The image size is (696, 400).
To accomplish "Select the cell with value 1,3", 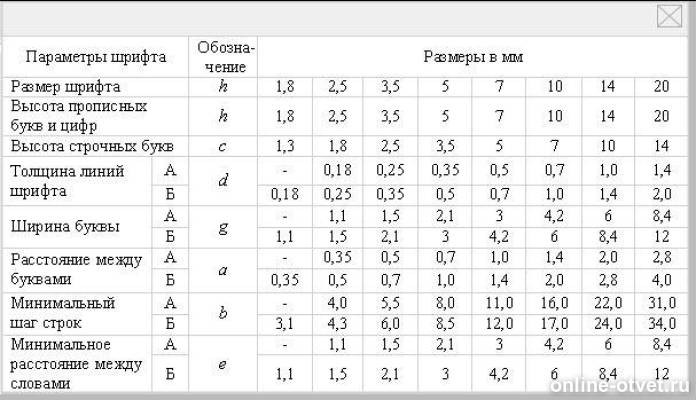I will point(285,144).
